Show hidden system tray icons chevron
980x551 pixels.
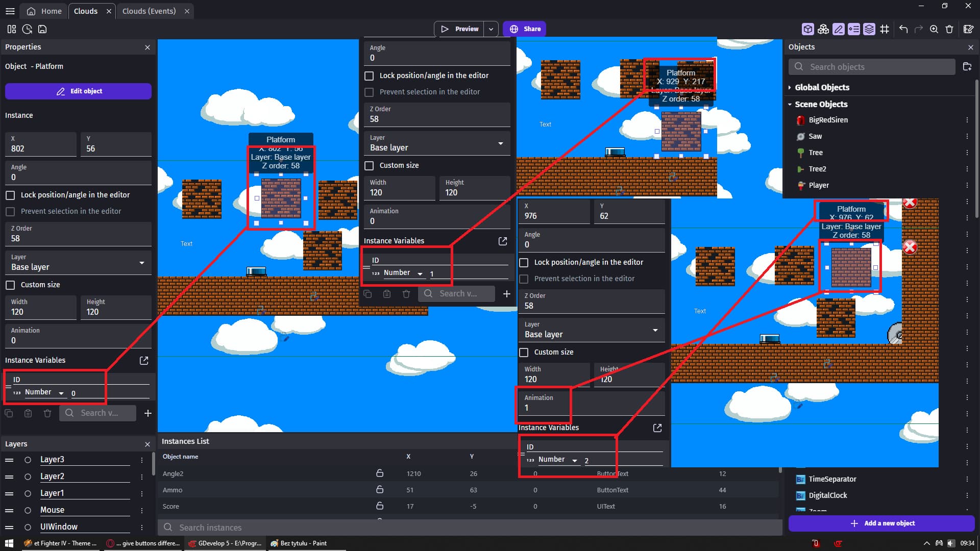(x=926, y=543)
